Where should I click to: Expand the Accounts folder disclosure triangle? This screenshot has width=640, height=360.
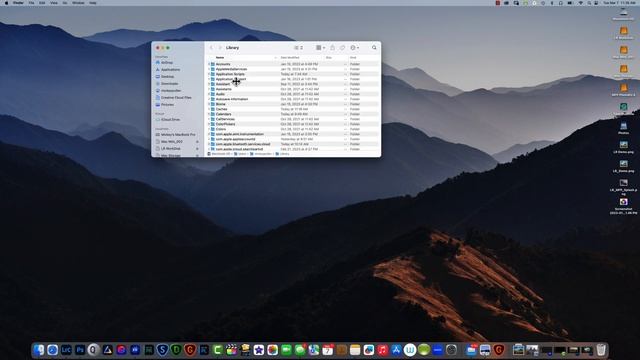click(x=209, y=64)
